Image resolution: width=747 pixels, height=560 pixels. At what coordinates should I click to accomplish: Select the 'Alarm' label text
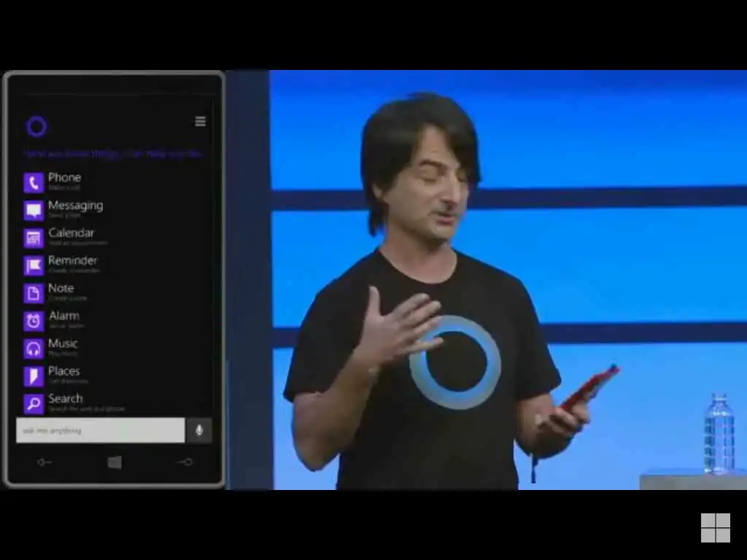tap(64, 316)
